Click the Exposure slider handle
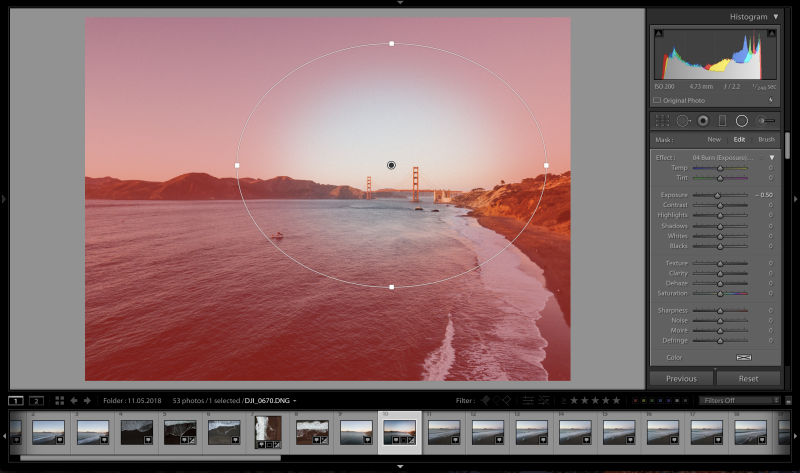The height and width of the screenshot is (473, 800). [x=717, y=195]
